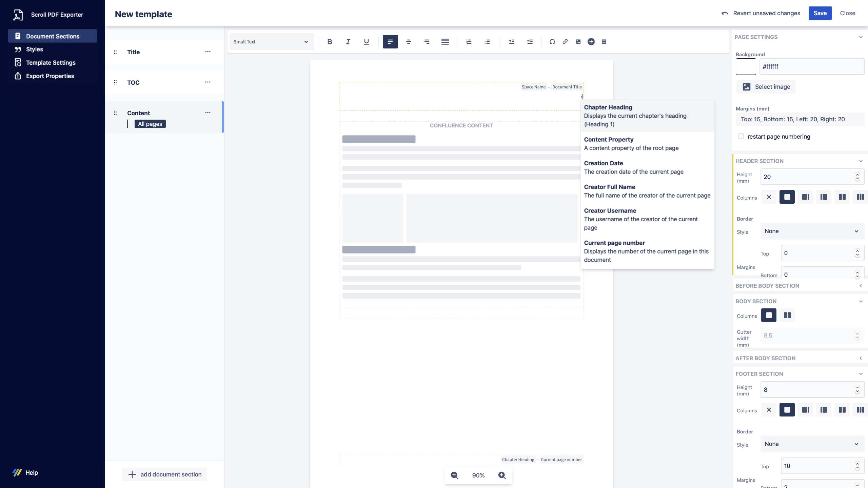Save the template

[820, 13]
